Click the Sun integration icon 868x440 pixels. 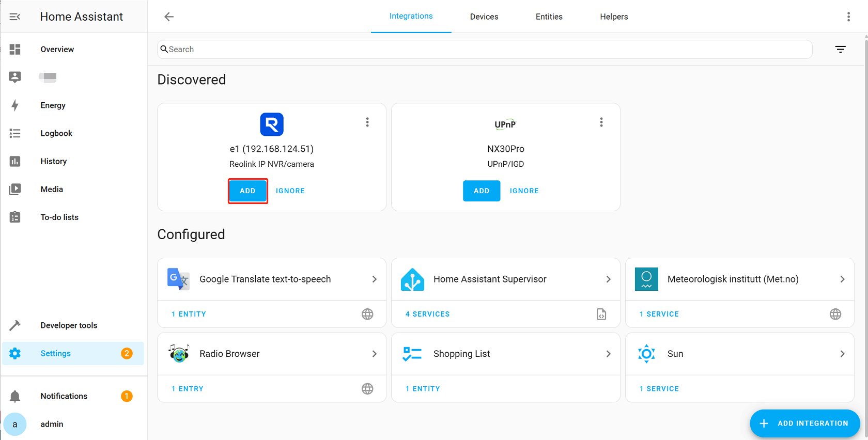click(x=646, y=354)
